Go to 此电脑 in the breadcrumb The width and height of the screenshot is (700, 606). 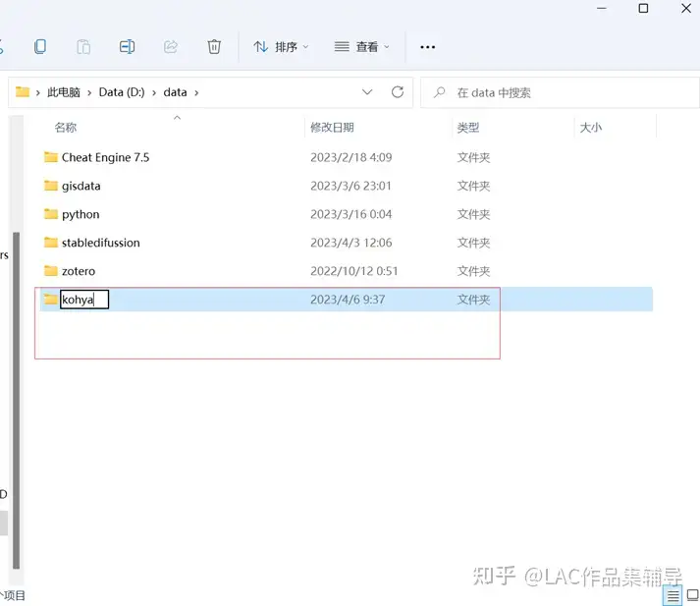[x=64, y=92]
